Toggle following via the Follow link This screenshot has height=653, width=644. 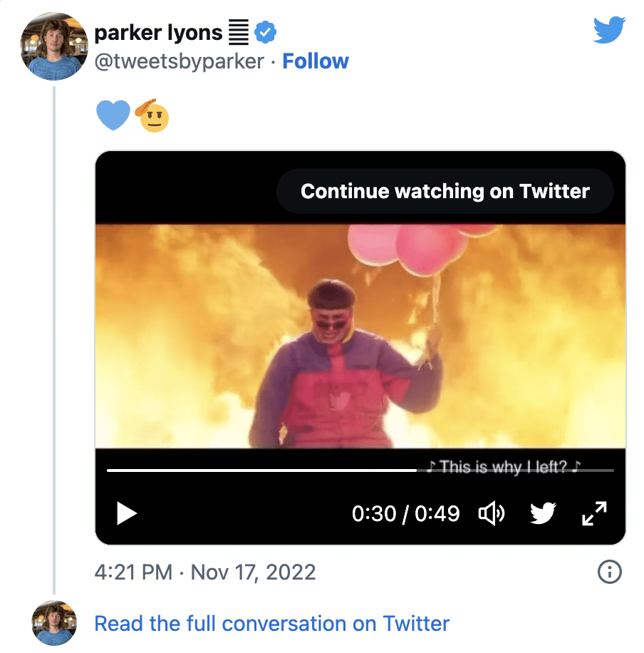pos(316,61)
